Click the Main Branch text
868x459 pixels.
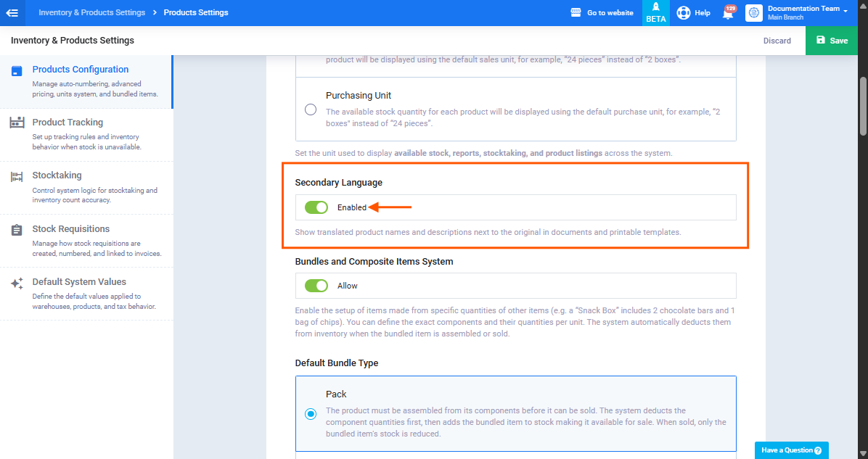pyautogui.click(x=785, y=17)
